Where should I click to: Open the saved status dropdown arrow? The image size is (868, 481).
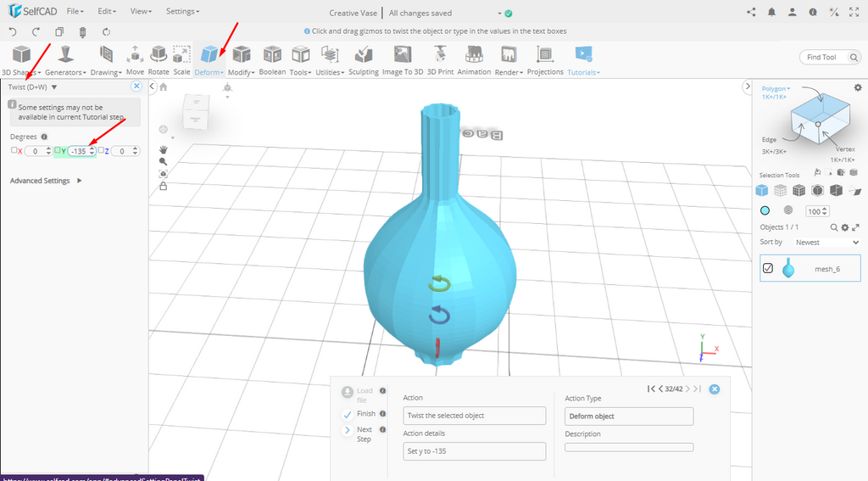500,14
